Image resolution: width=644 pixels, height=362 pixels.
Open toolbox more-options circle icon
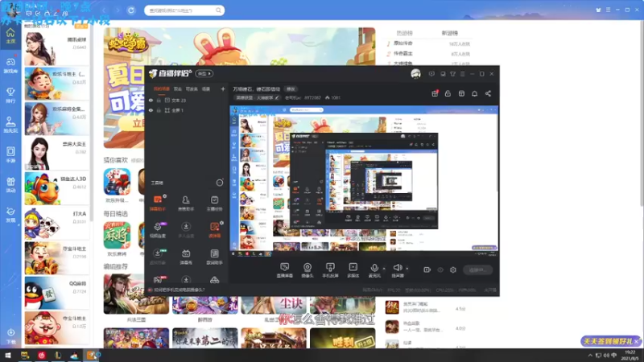coord(220,183)
